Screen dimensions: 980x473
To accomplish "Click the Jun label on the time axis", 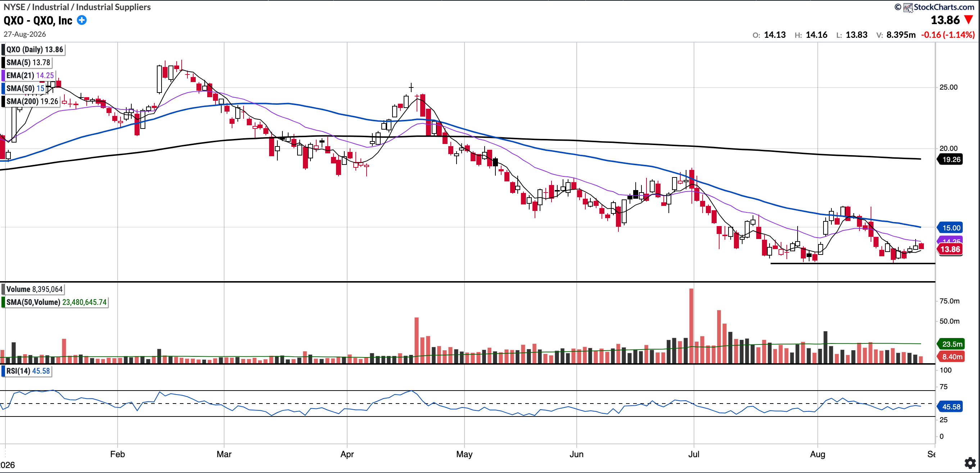I will (577, 454).
